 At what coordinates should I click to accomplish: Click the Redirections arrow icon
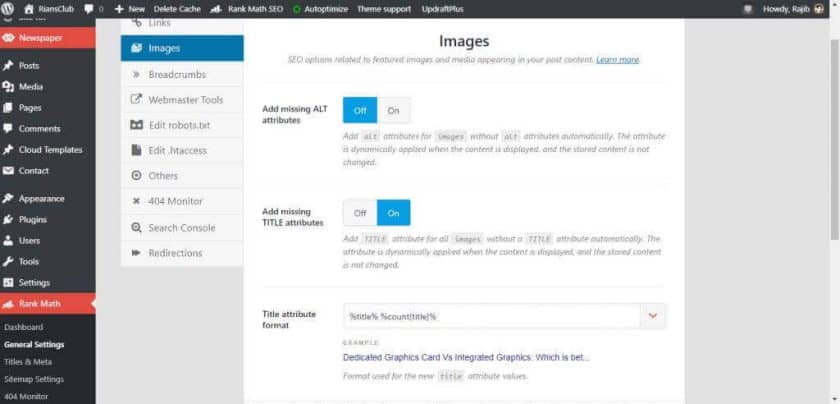[136, 253]
